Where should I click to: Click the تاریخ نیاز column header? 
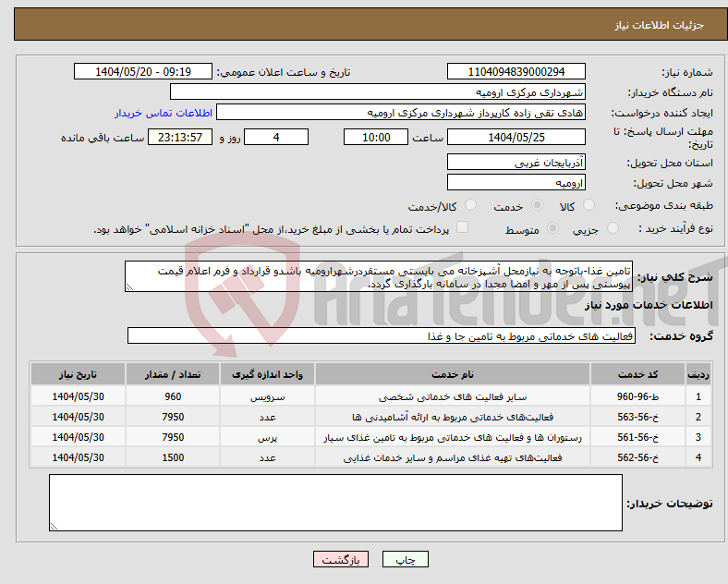(x=78, y=374)
